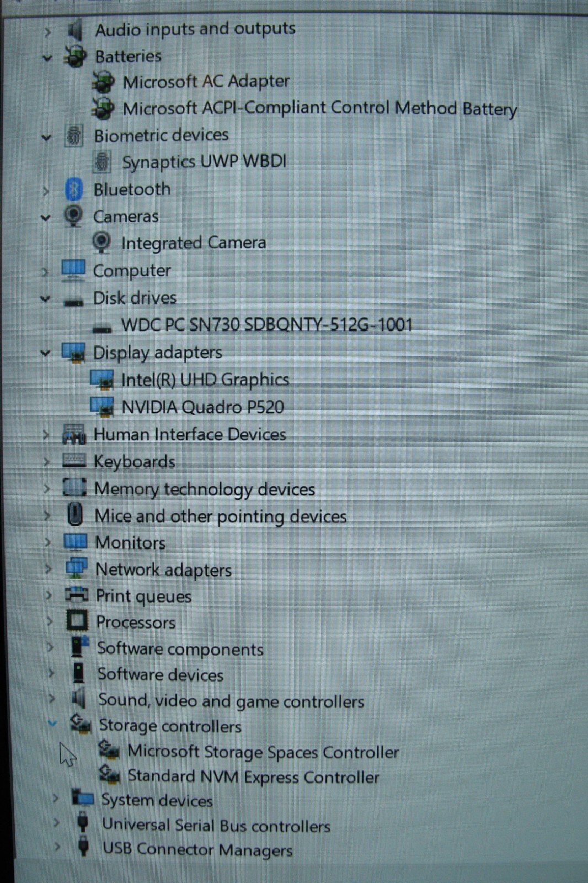Click the Memory technology devices label
588x883 pixels.
tap(204, 489)
